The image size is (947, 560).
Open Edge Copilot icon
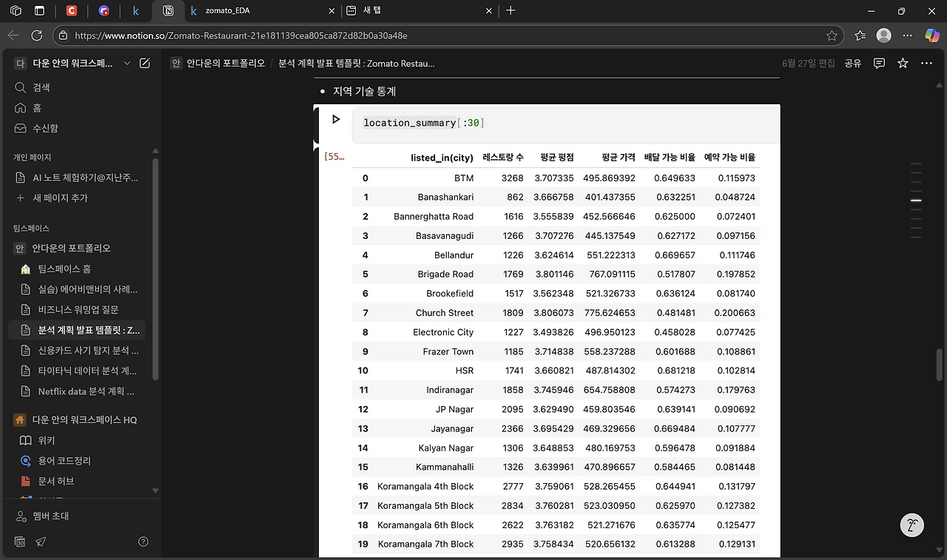[x=931, y=36]
